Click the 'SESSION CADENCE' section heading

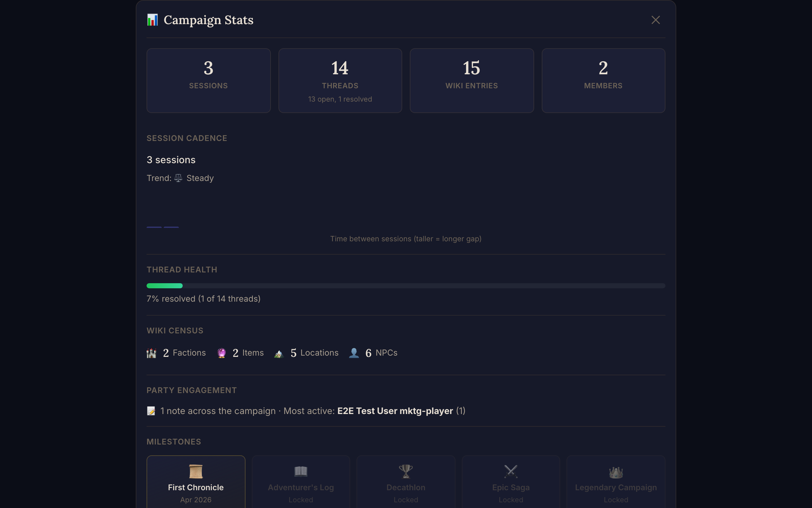[187, 138]
